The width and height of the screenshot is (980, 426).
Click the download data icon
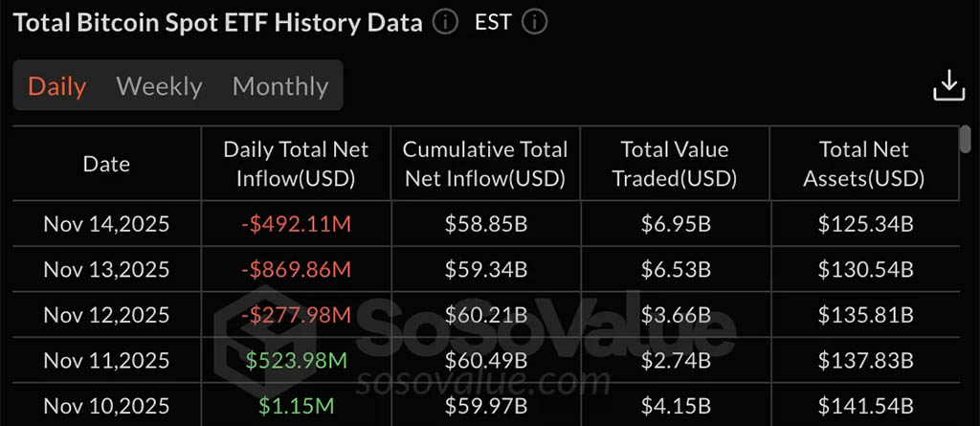tap(947, 85)
